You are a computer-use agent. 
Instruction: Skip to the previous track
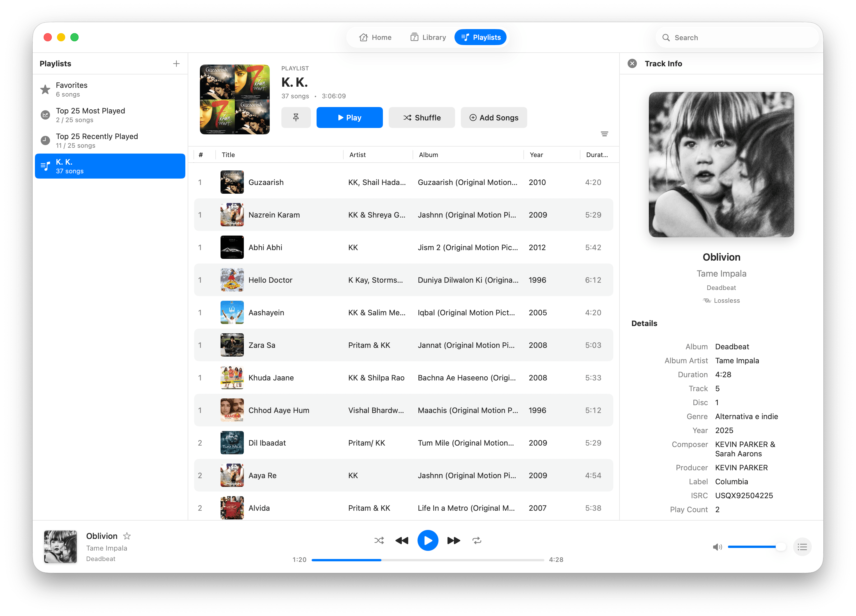coord(402,541)
